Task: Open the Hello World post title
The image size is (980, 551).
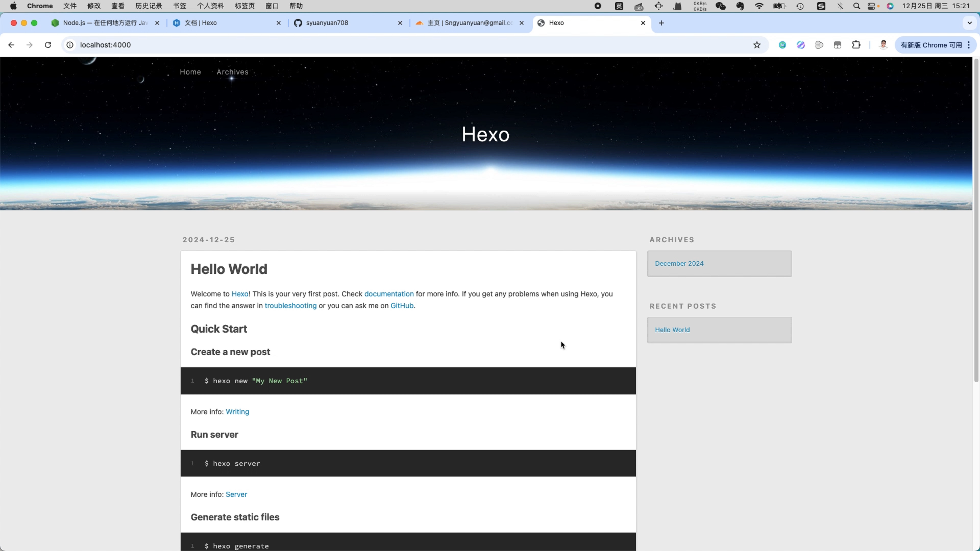Action: click(229, 269)
